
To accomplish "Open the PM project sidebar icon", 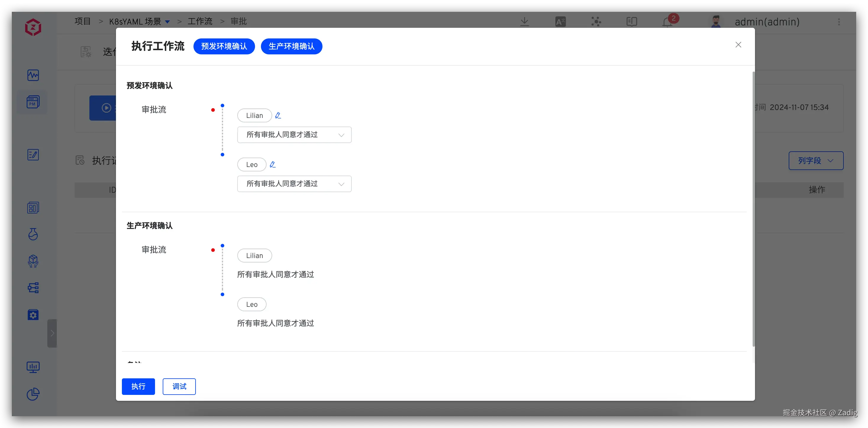I will pyautogui.click(x=33, y=102).
